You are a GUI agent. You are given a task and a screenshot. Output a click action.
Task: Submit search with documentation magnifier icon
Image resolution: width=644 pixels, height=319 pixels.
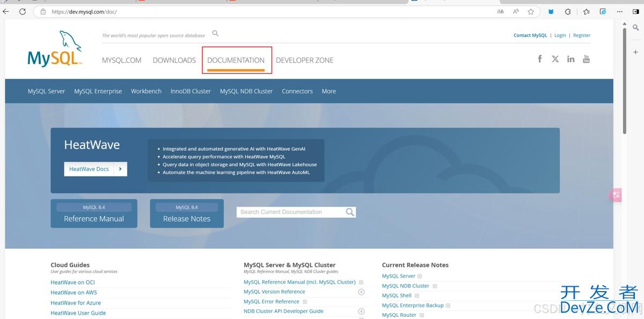[x=350, y=212]
